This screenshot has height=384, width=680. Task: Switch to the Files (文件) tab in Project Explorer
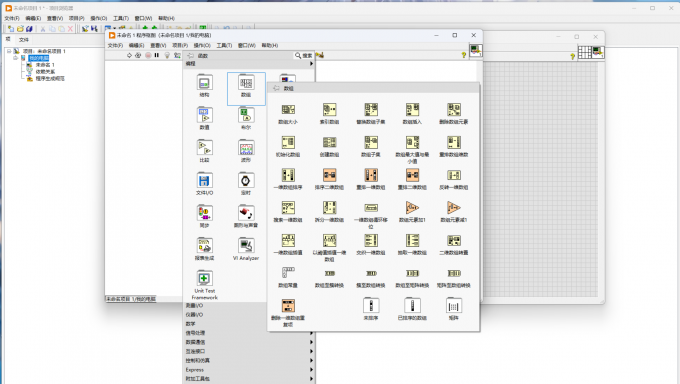click(x=24, y=39)
